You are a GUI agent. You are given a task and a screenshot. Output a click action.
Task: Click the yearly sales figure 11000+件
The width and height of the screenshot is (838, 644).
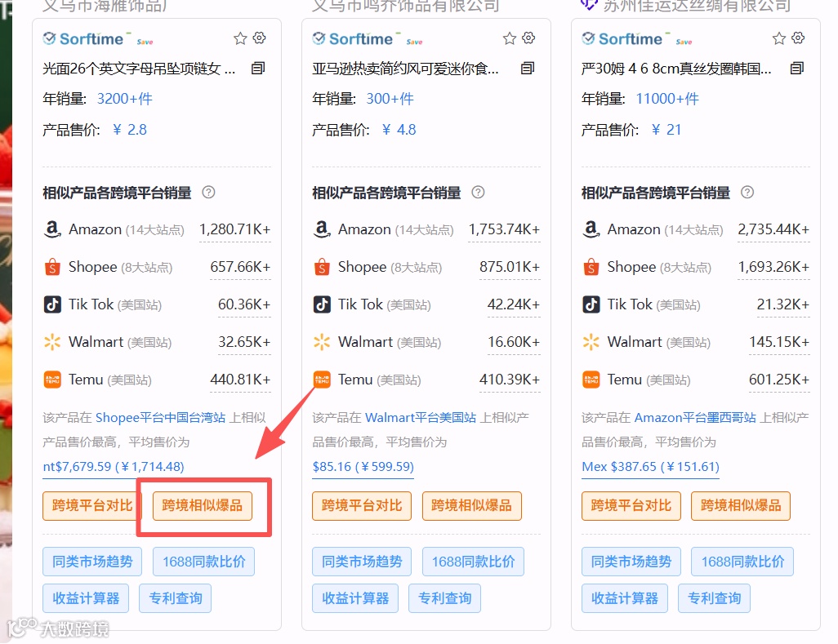point(667,99)
